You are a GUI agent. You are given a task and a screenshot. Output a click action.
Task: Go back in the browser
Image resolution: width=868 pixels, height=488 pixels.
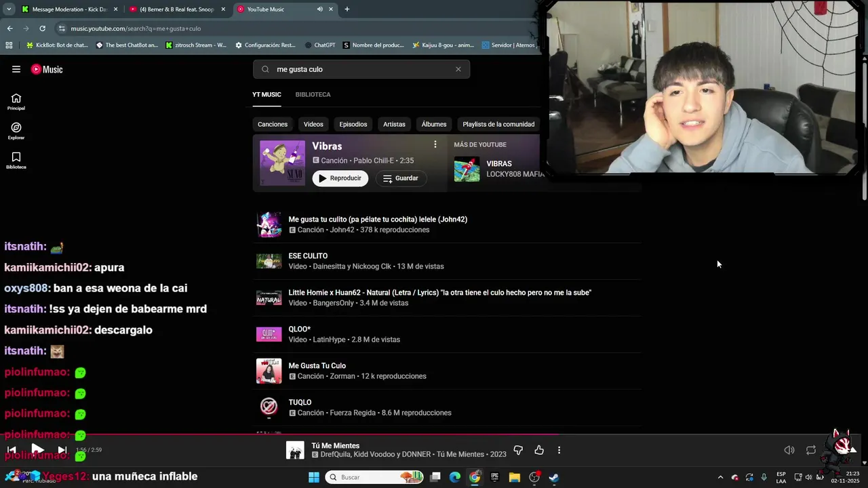click(x=10, y=28)
